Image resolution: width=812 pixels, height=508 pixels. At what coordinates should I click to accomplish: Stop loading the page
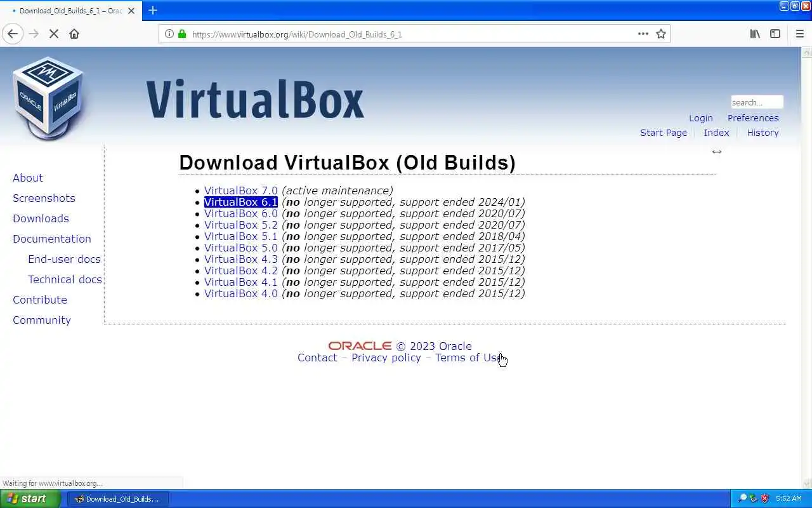click(54, 34)
